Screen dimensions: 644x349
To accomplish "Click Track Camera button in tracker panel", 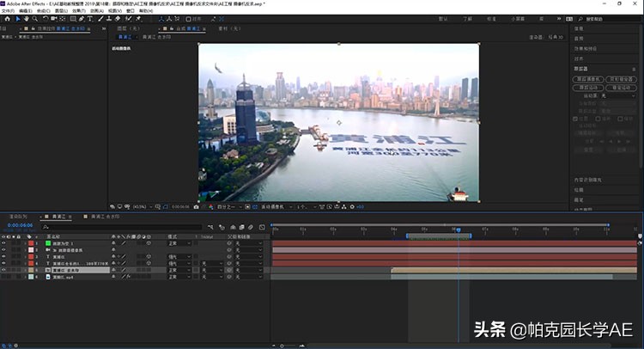I will coord(588,79).
